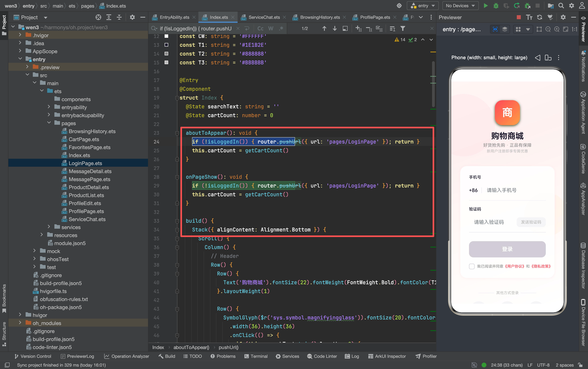This screenshot has height=369, width=588.
Task: Start debugging with the green bug icon
Action: 496,6
